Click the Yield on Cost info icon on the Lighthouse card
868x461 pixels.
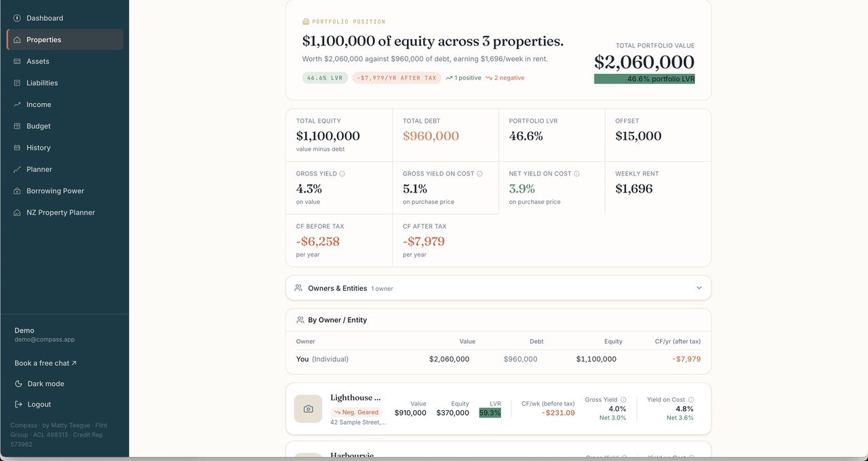tap(691, 400)
